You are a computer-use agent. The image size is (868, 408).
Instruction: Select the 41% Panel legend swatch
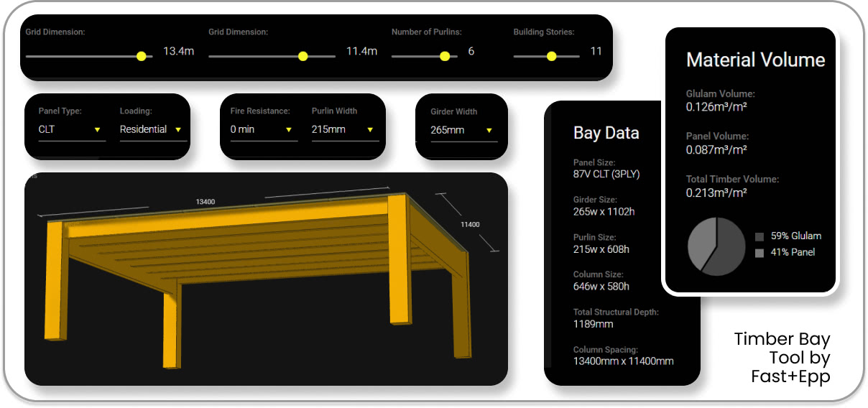[759, 253]
